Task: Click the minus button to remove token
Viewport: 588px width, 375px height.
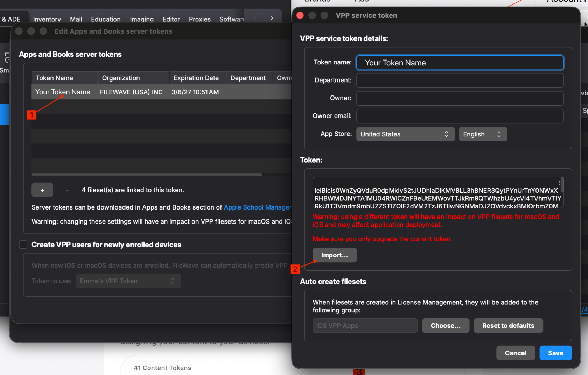Action: (67, 190)
